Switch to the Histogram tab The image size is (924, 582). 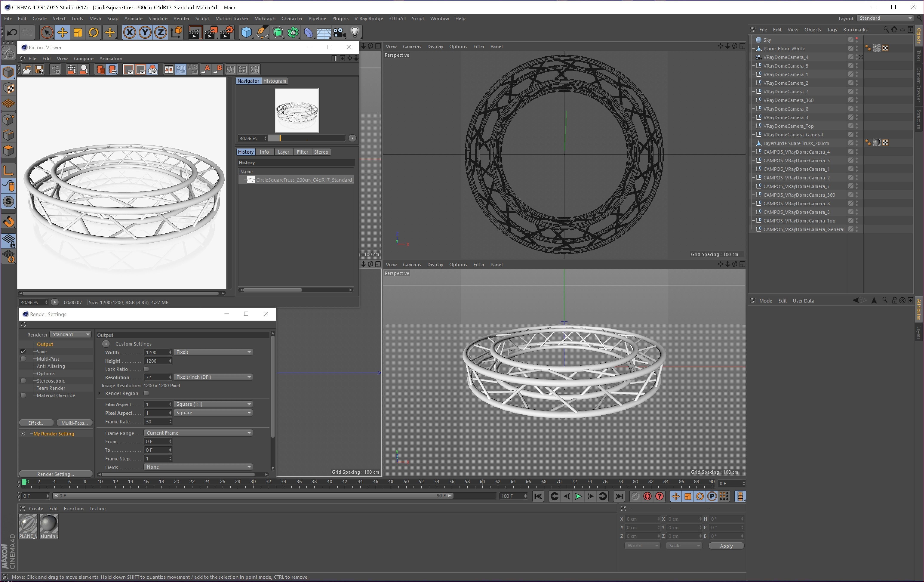point(275,81)
